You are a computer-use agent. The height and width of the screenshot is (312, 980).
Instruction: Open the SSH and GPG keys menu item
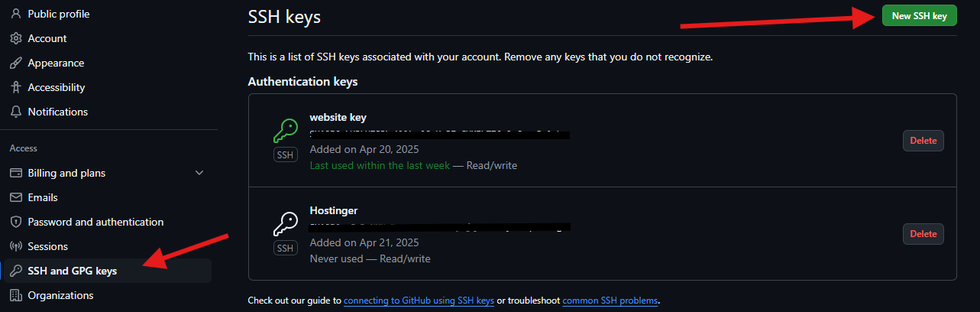click(x=73, y=271)
